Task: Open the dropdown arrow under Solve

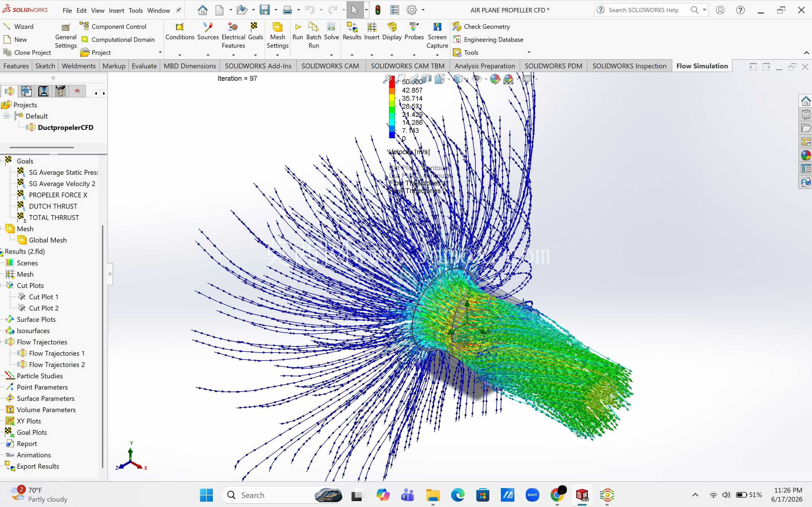Action: pos(331,55)
